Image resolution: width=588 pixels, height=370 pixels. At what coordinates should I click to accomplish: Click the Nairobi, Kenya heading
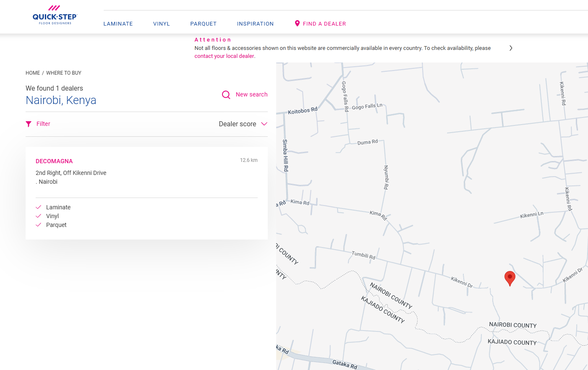pyautogui.click(x=61, y=100)
